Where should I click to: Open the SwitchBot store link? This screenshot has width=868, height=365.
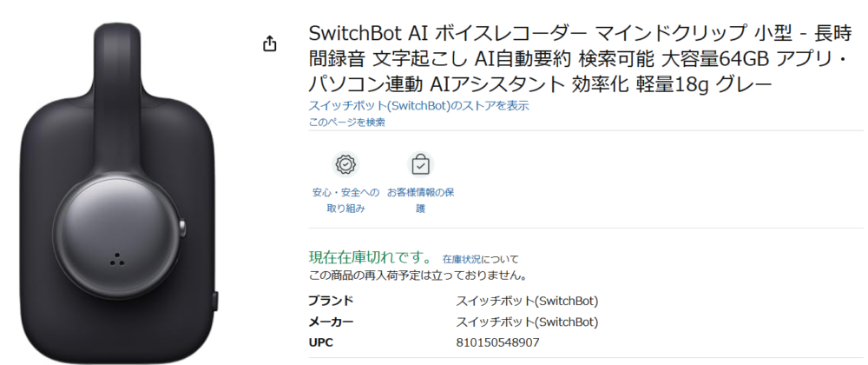click(x=418, y=106)
